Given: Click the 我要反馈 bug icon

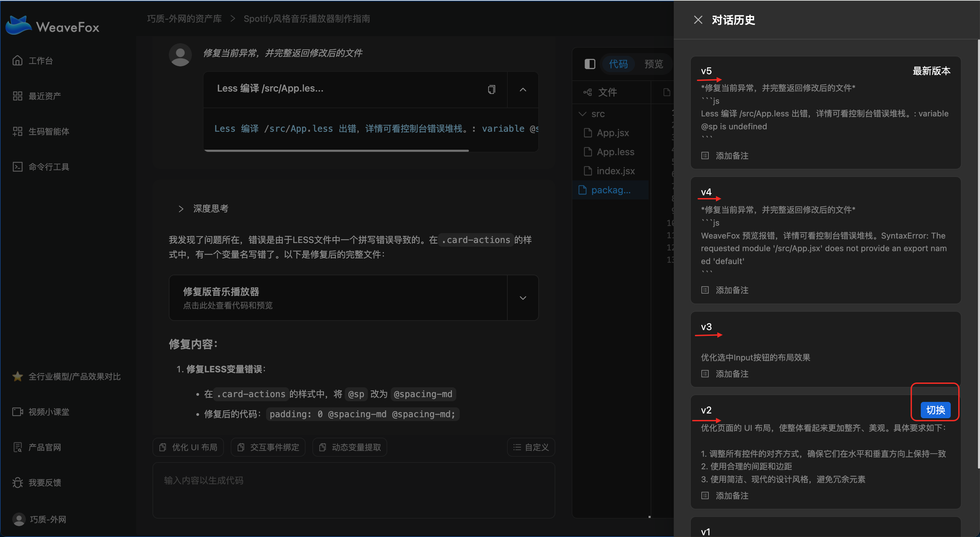Looking at the screenshot, I should [17, 482].
